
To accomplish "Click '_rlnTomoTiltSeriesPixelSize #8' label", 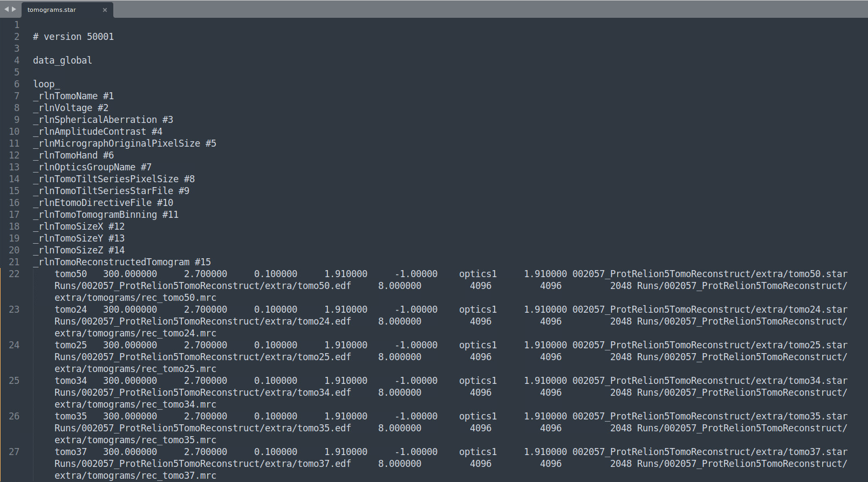I will point(114,179).
